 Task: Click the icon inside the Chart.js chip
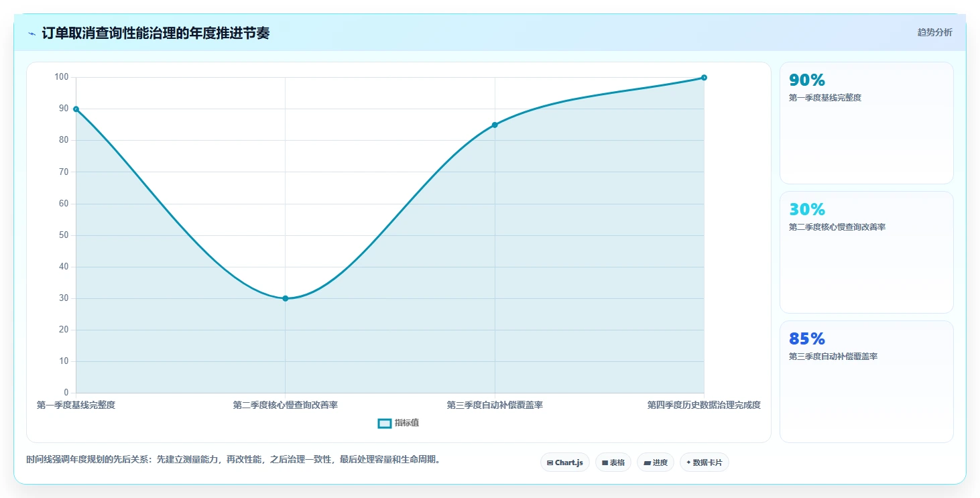point(550,462)
